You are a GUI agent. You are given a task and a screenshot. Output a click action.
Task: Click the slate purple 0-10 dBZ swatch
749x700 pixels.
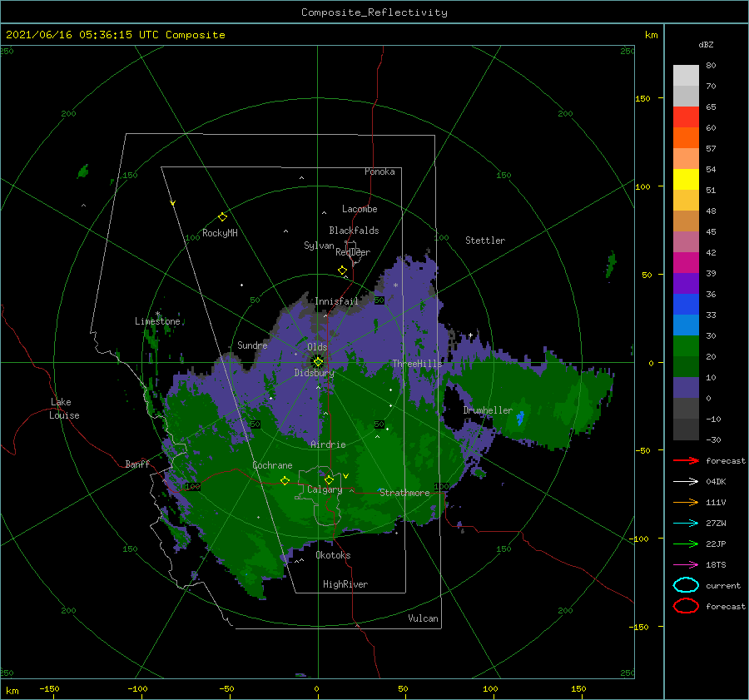686,388
